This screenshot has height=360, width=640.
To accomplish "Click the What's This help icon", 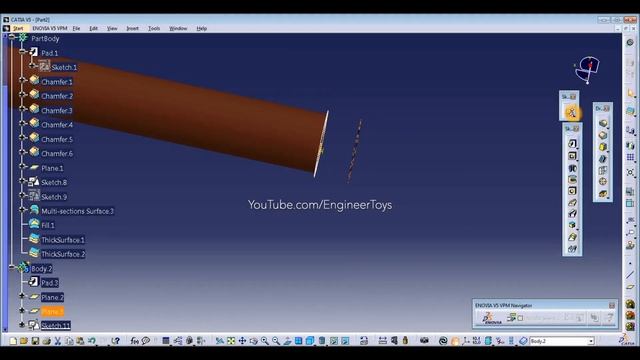I will [x=116, y=340].
